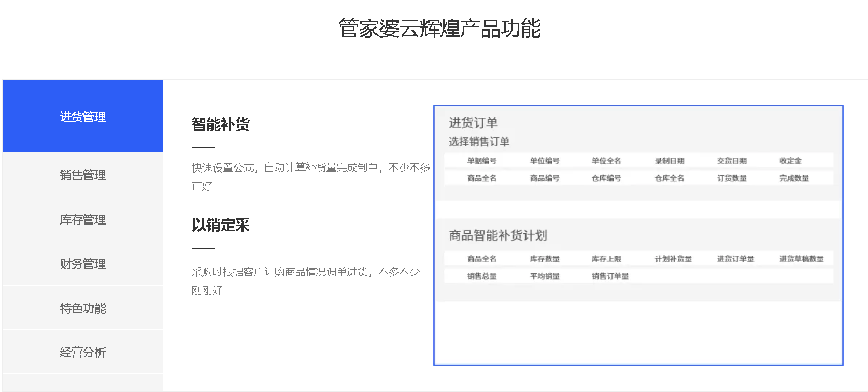The height and width of the screenshot is (392, 868).
Task: Click the 管家婆云辉煌产品功能 page title
Action: click(439, 29)
